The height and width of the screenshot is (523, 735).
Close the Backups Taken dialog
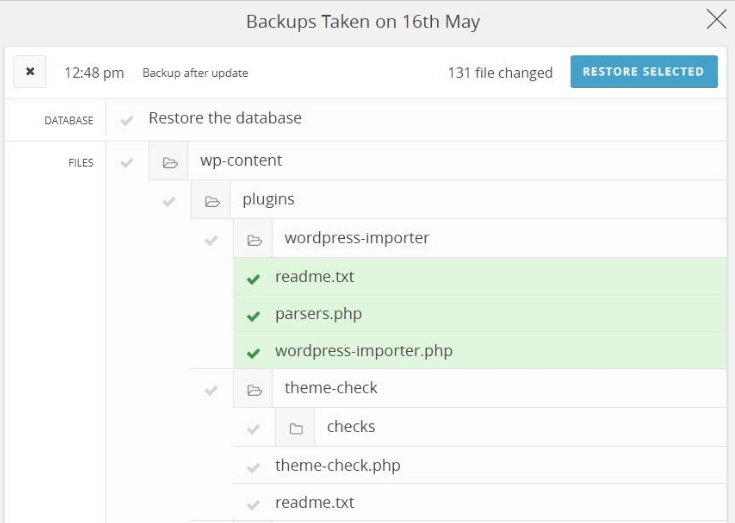click(x=716, y=19)
